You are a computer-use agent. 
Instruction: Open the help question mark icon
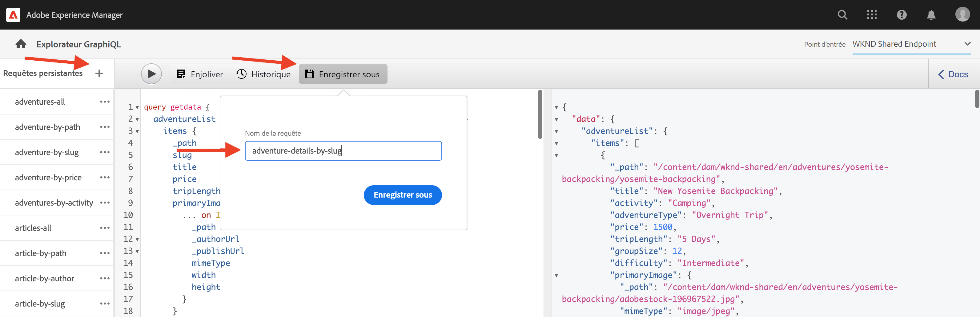(x=901, y=15)
